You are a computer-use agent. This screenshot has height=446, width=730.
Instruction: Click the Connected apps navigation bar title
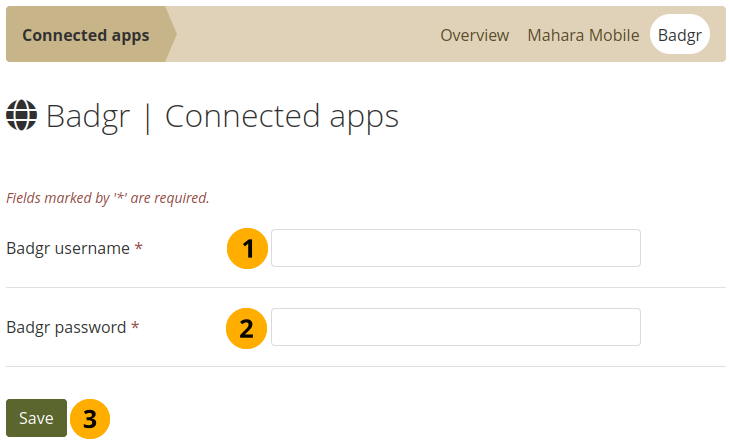pyautogui.click(x=86, y=35)
